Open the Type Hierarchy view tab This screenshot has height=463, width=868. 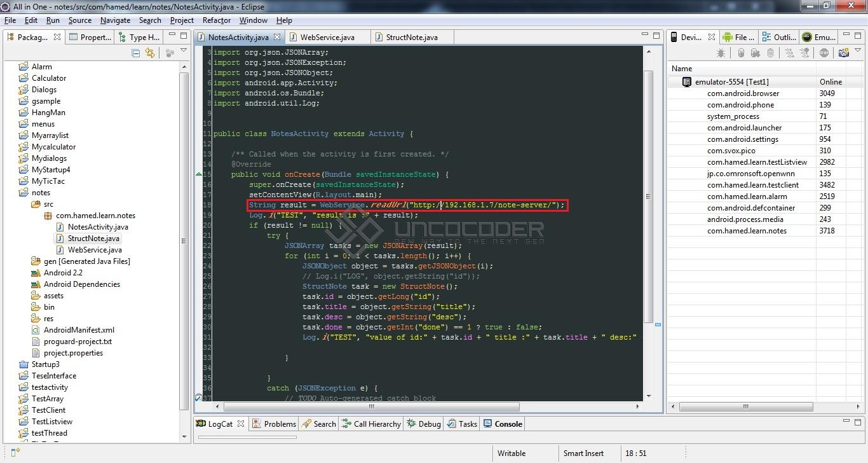[x=139, y=37]
